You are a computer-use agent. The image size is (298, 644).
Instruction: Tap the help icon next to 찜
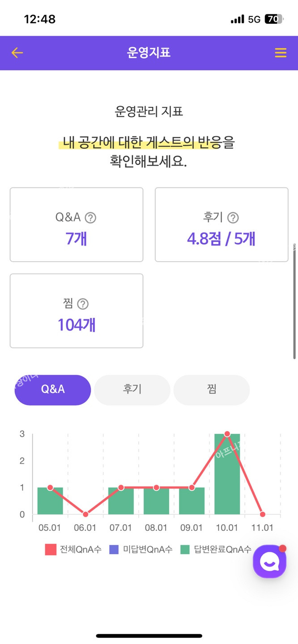click(x=83, y=304)
